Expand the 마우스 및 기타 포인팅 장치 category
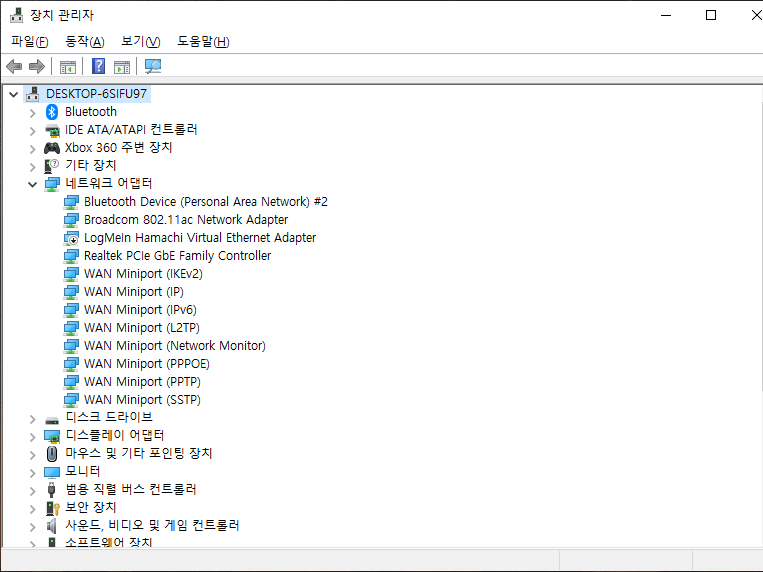 pyautogui.click(x=33, y=455)
